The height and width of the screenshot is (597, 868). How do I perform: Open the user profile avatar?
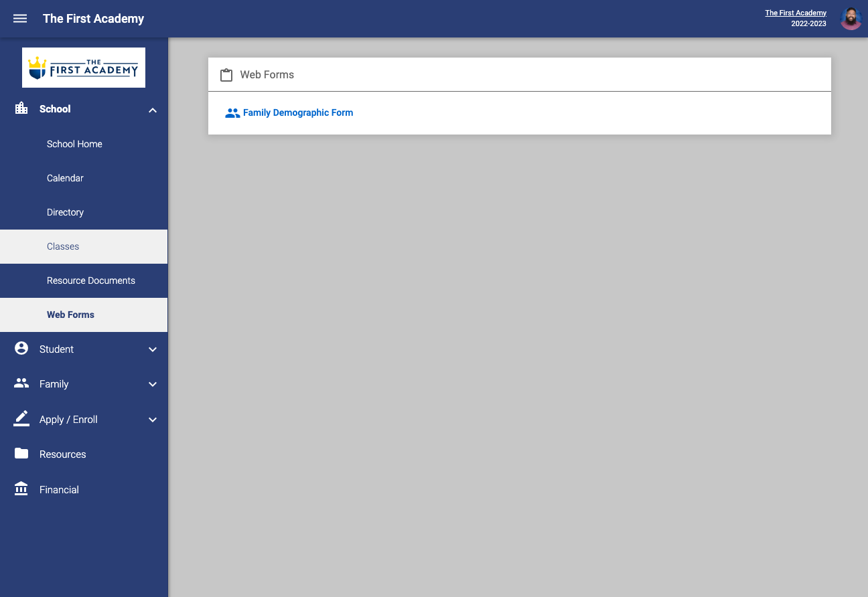851,19
